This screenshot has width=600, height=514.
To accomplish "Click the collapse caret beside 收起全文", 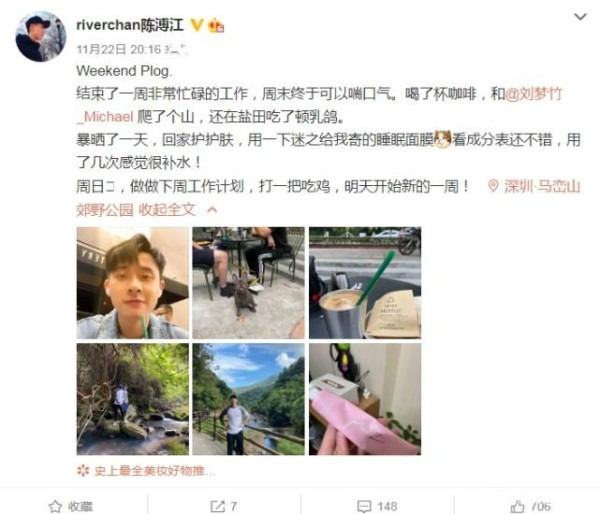I will pyautogui.click(x=212, y=210).
